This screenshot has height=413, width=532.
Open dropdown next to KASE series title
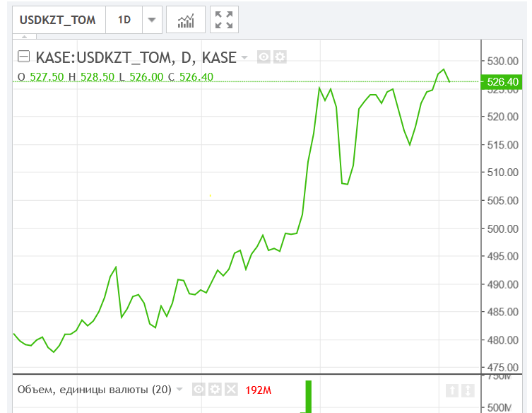[x=244, y=57]
